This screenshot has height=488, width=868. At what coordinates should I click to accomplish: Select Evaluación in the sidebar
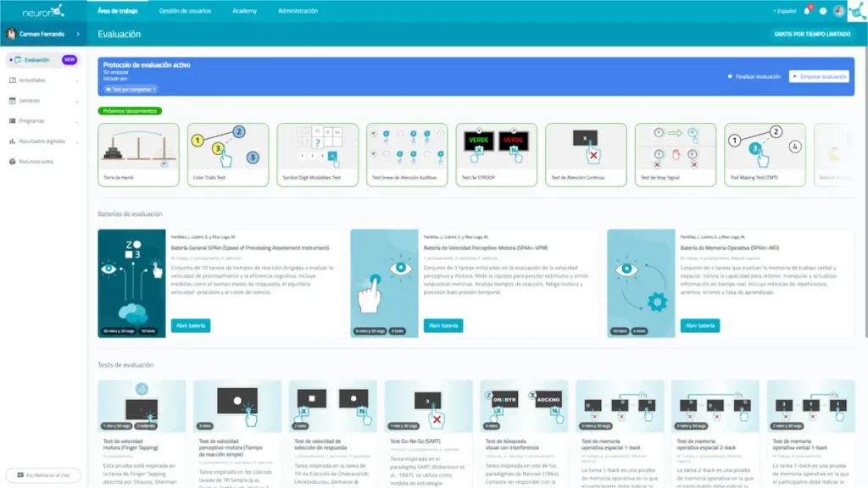pos(36,59)
